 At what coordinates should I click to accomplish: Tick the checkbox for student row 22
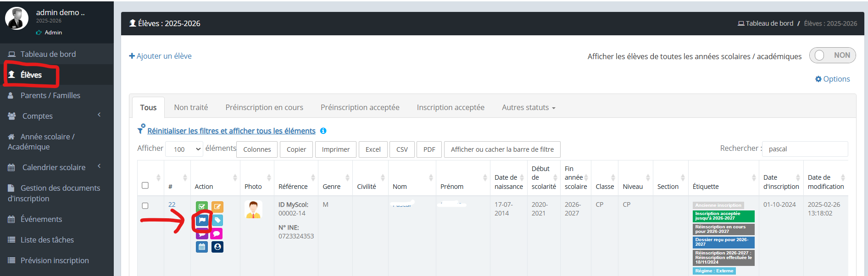click(x=145, y=206)
